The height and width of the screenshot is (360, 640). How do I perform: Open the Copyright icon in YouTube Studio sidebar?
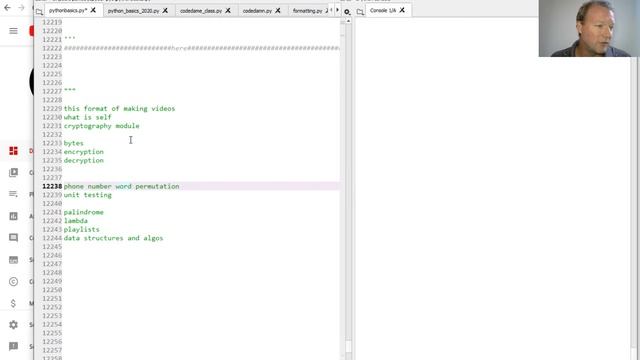tap(13, 281)
